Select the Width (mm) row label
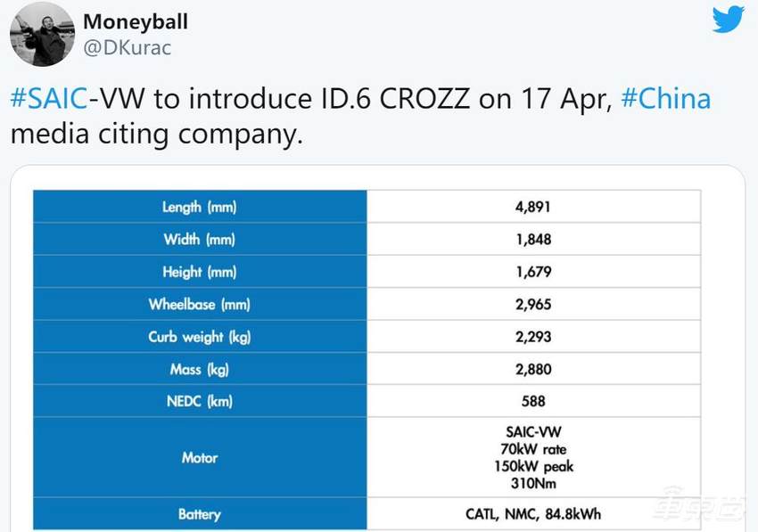This screenshot has width=758, height=532. click(x=200, y=240)
